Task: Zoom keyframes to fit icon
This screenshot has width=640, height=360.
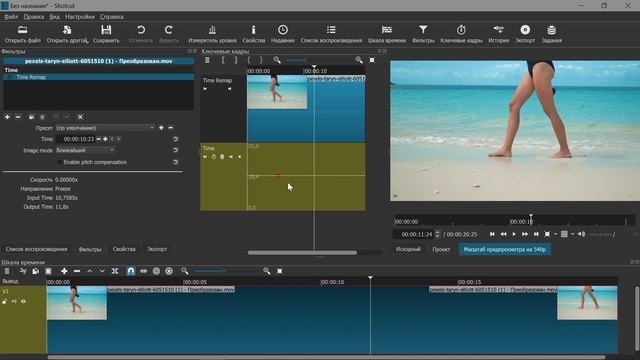Action: click(372, 60)
